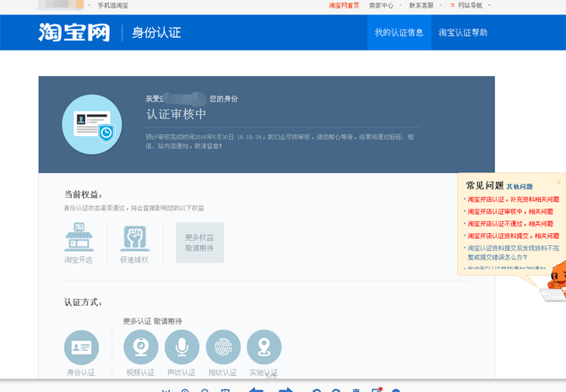Open the 手机逛淘宝 link
Image resolution: width=566 pixels, height=392 pixels.
113,5
